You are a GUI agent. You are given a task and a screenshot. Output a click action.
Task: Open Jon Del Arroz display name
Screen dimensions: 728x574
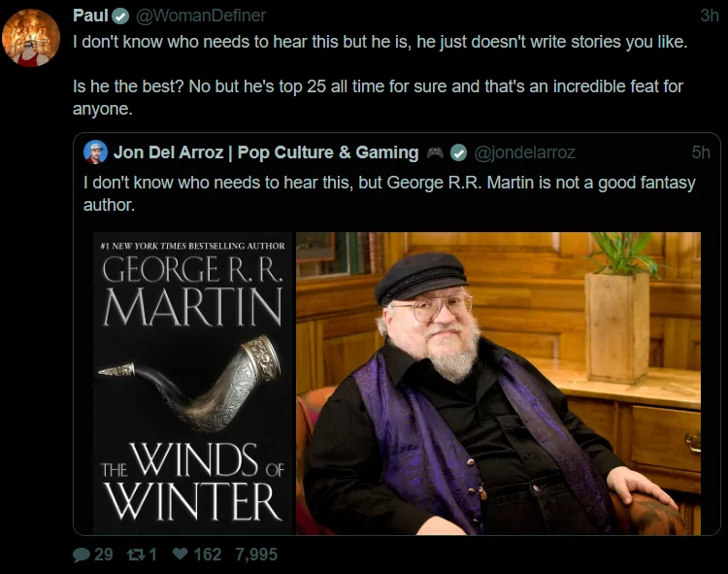(x=266, y=152)
